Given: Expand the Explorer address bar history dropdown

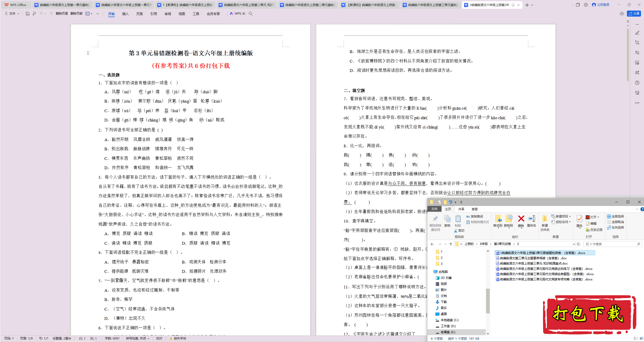Looking at the screenshot, I should click(574, 244).
